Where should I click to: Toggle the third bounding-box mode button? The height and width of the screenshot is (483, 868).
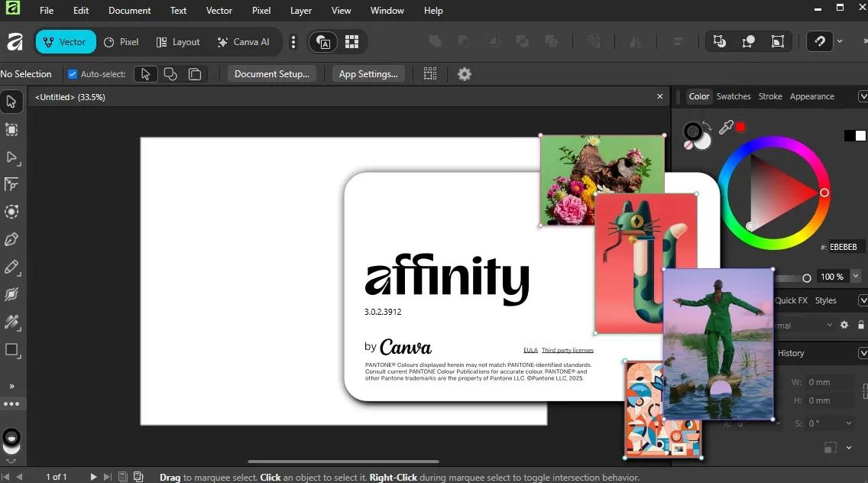[778, 41]
